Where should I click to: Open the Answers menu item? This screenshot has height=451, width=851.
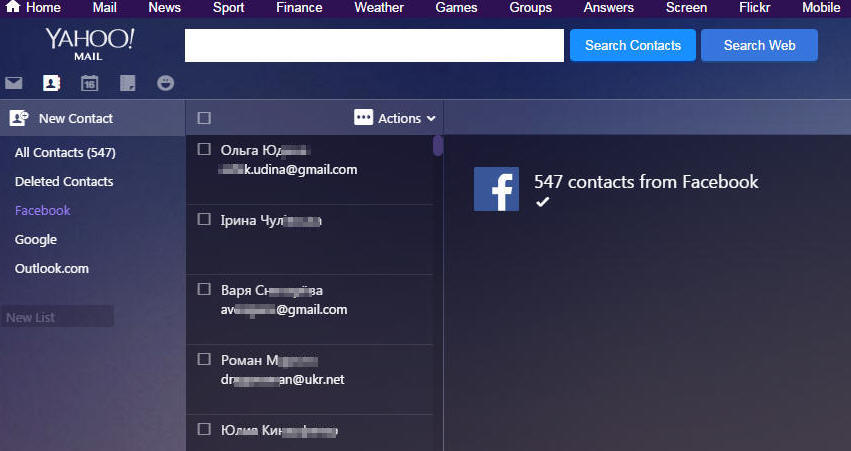[608, 8]
